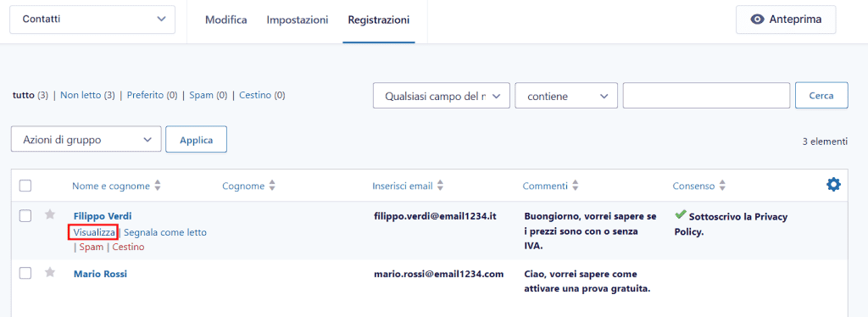868x317 pixels.
Task: Tick the select-all header checkbox
Action: (25, 186)
